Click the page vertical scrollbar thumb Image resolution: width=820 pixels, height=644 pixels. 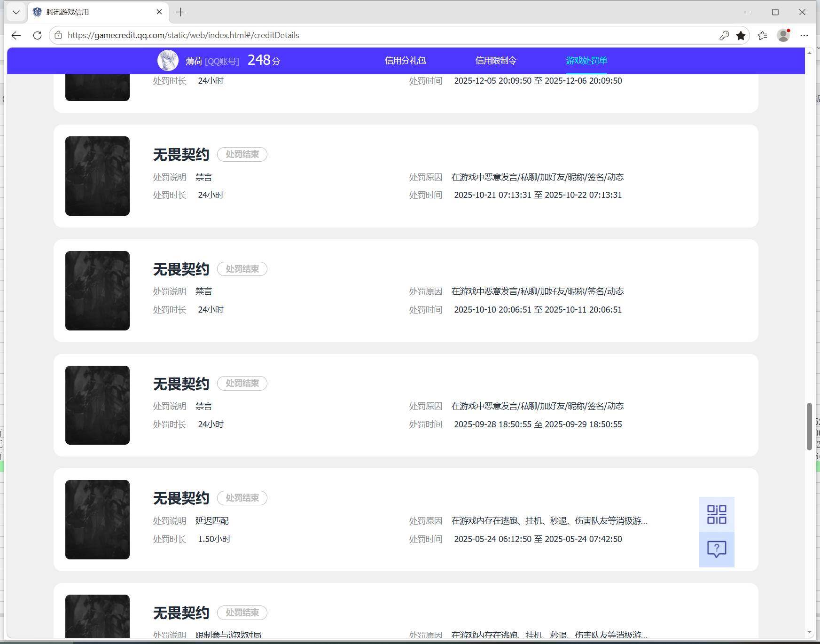coord(809,426)
